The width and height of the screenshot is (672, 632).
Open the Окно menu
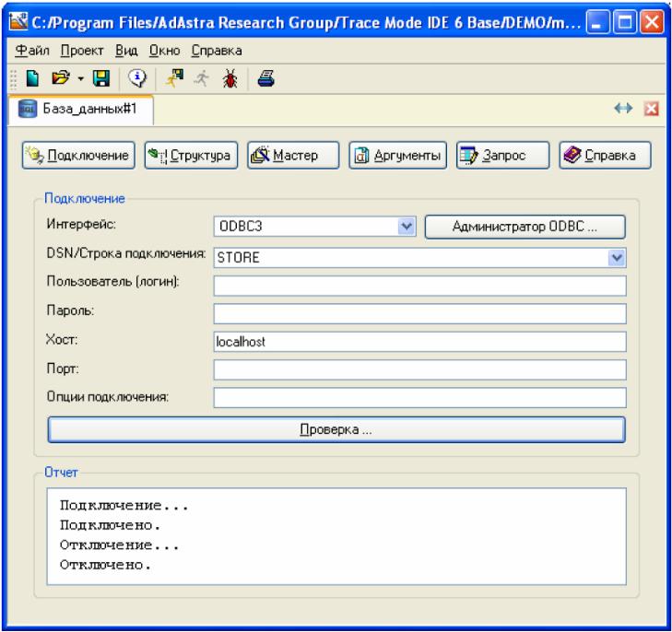pyautogui.click(x=165, y=51)
